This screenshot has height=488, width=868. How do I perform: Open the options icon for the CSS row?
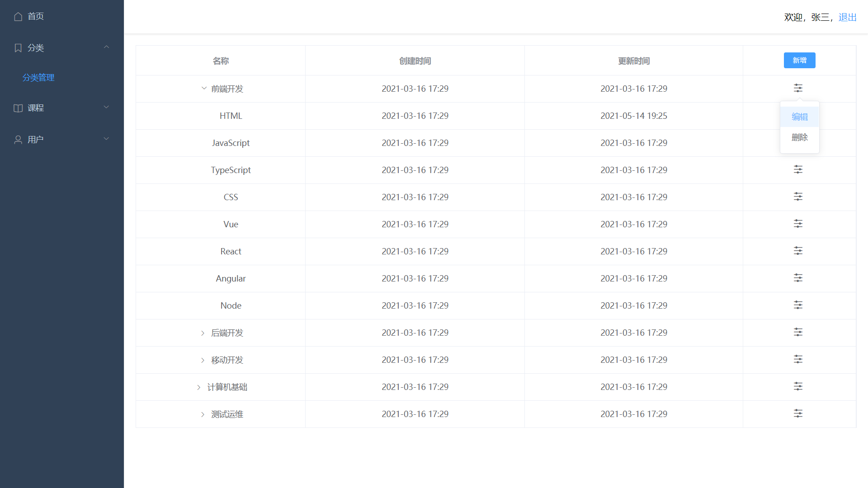(x=798, y=197)
